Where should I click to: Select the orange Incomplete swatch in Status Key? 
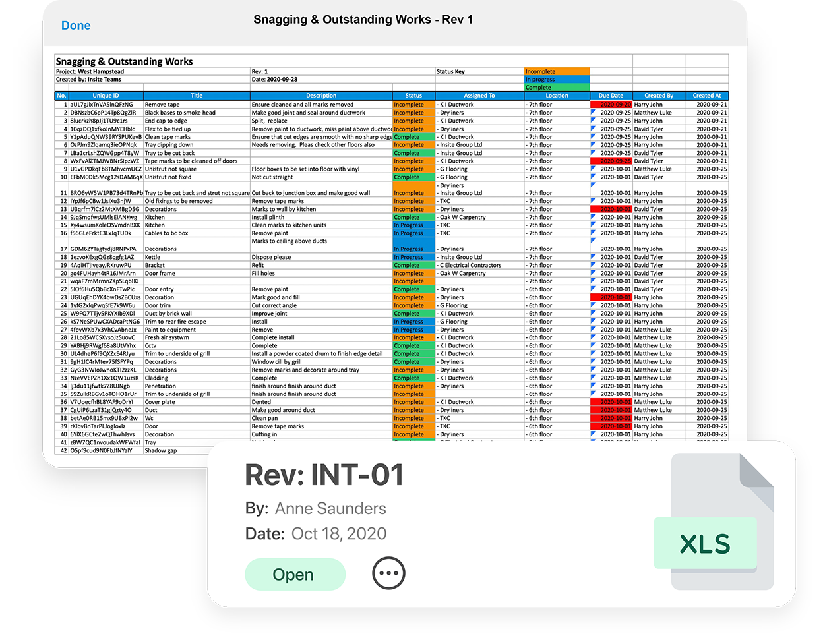tap(556, 71)
